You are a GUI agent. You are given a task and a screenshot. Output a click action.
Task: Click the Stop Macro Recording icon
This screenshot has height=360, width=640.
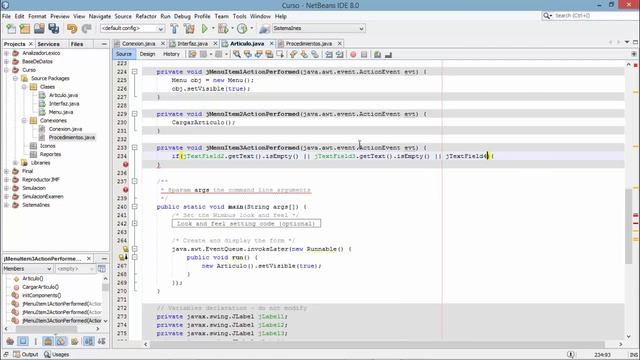pos(364,54)
